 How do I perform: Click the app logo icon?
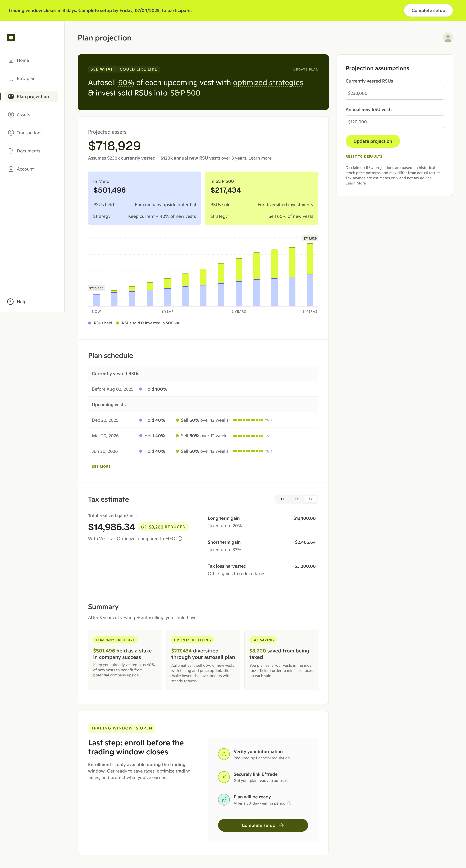tap(11, 37)
